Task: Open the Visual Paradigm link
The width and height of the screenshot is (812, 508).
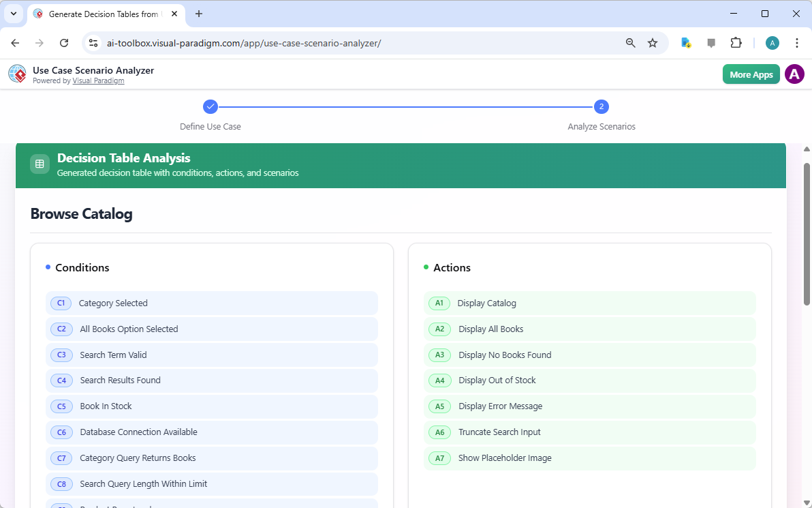Action: point(98,80)
